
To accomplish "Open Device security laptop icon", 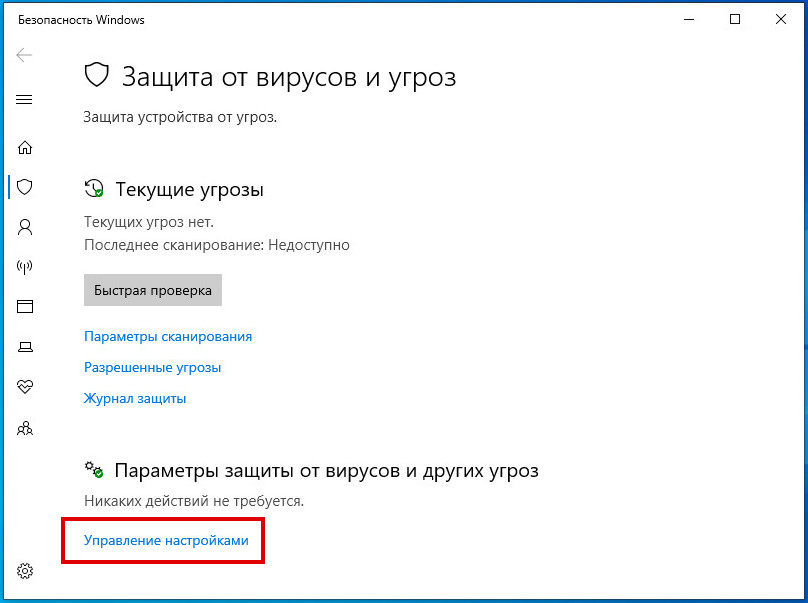I will (25, 347).
